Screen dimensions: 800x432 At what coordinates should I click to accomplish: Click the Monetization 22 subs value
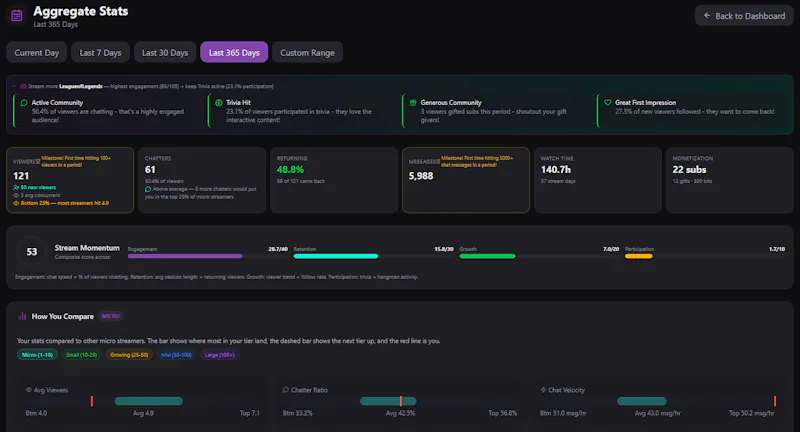pos(689,169)
